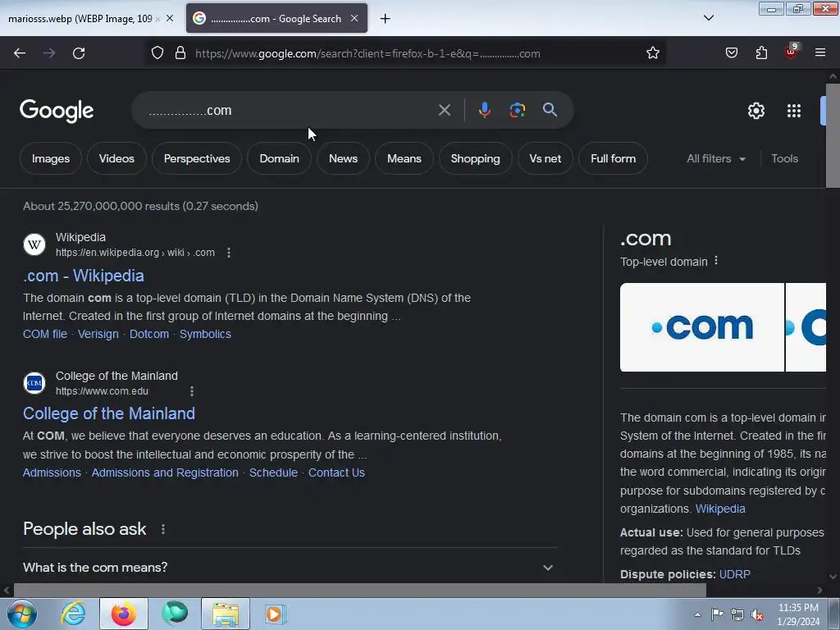The width and height of the screenshot is (840, 630).
Task: Open options beside People also ask
Action: coord(163,529)
